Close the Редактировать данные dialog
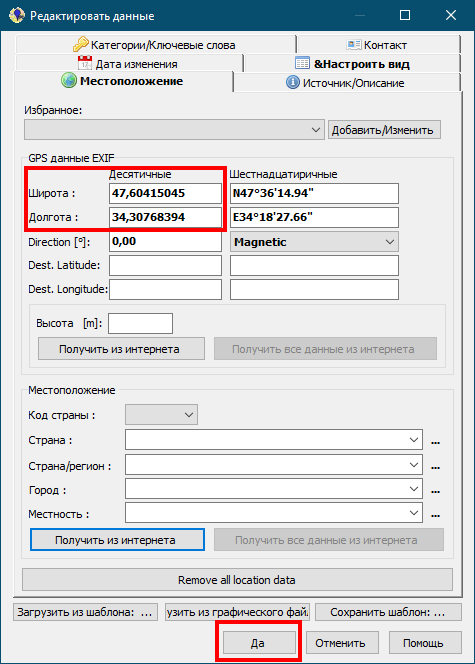 [451, 15]
